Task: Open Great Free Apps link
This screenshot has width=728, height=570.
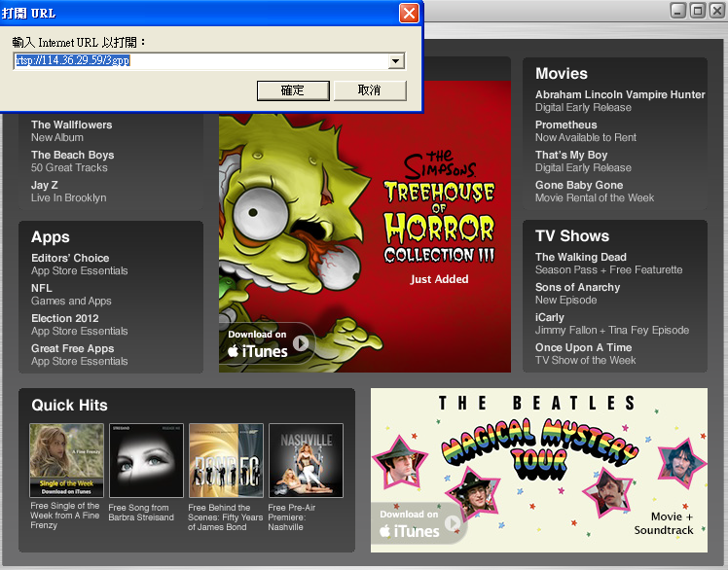Action: coord(80,355)
